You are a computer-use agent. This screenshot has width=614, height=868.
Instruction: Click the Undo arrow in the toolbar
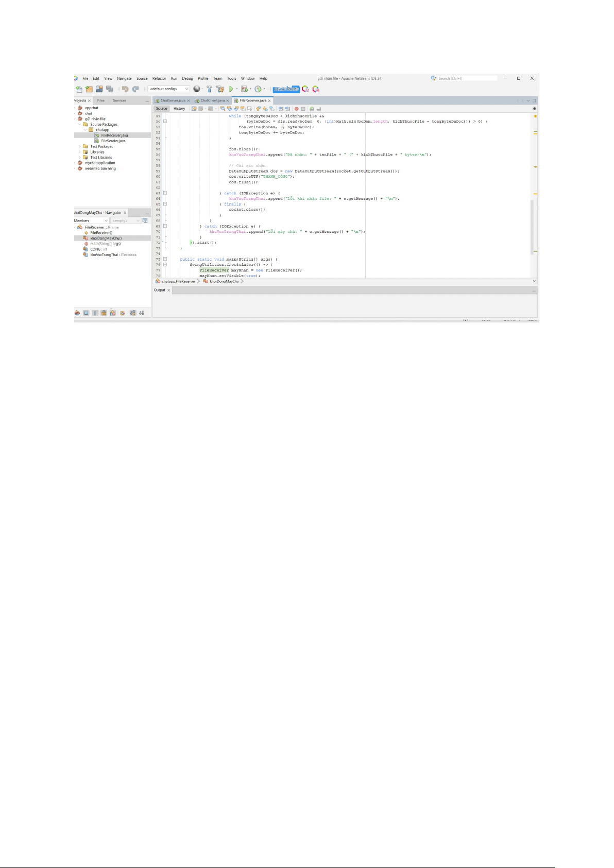(125, 89)
